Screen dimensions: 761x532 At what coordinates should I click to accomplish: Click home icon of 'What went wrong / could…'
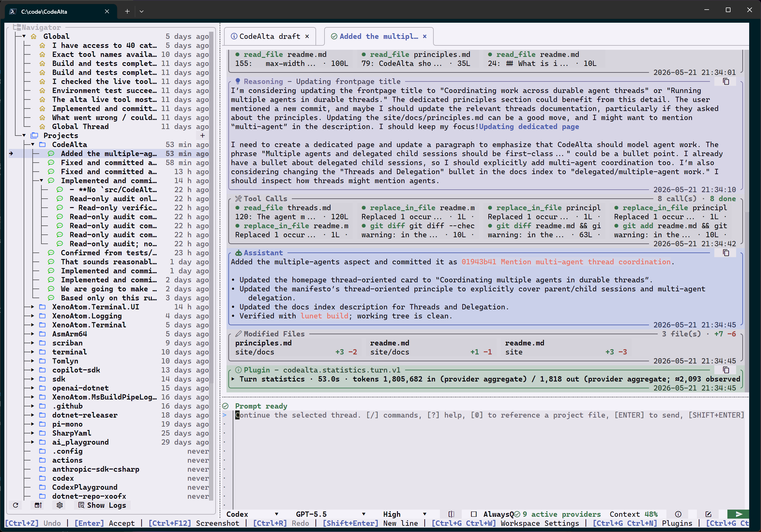click(x=42, y=118)
